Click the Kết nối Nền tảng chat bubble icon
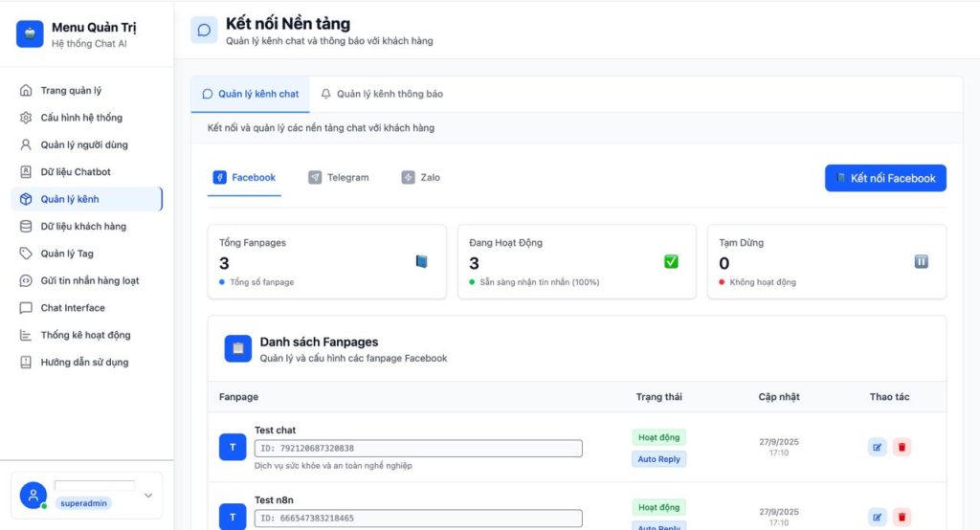980x530 pixels. pos(204,30)
